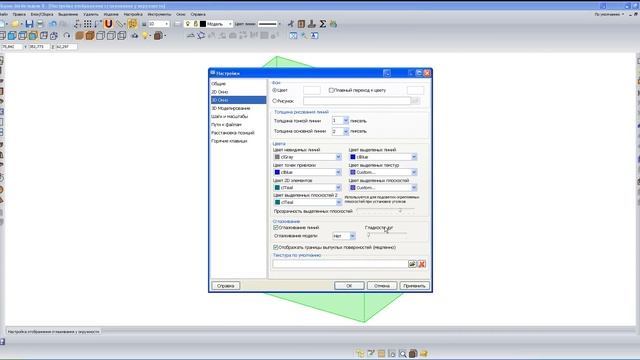The width and height of the screenshot is (640, 360).
Task: Click the brown cabinet dropdown icon
Action: point(159,36)
